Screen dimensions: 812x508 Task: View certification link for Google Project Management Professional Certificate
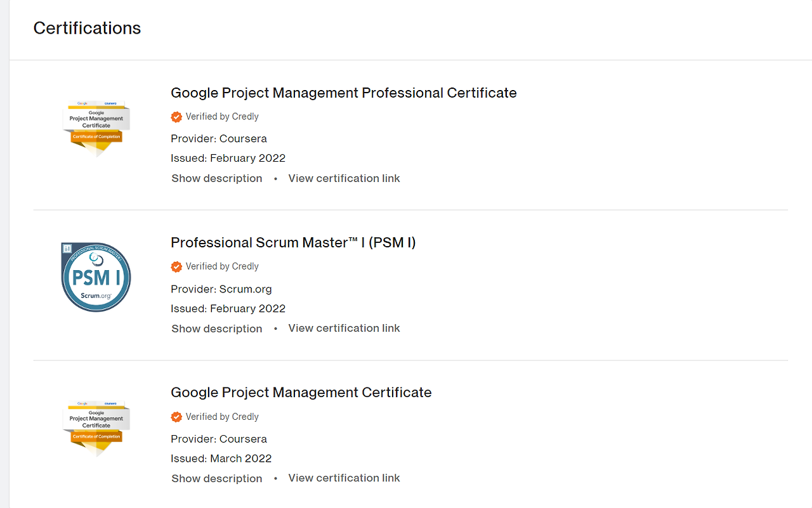(x=344, y=178)
